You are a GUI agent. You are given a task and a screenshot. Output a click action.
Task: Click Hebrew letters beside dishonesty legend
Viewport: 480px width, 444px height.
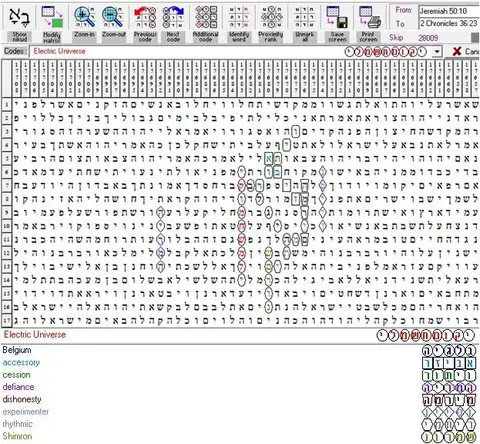click(449, 400)
